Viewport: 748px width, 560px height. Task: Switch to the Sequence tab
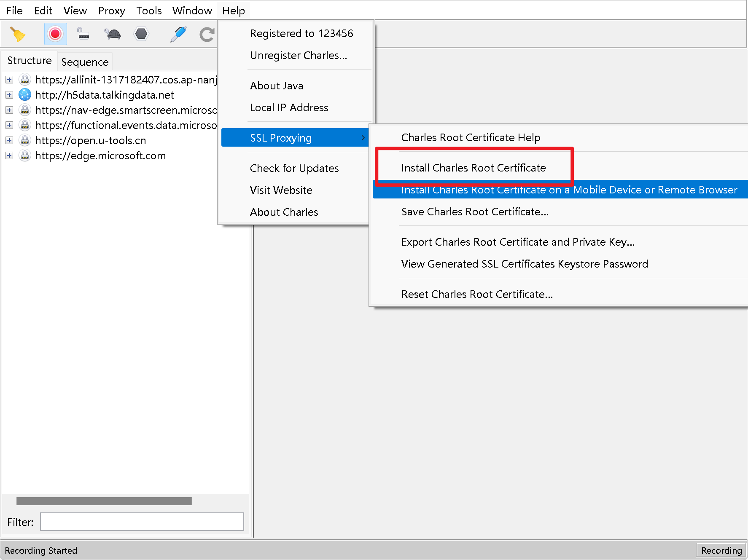pos(85,62)
